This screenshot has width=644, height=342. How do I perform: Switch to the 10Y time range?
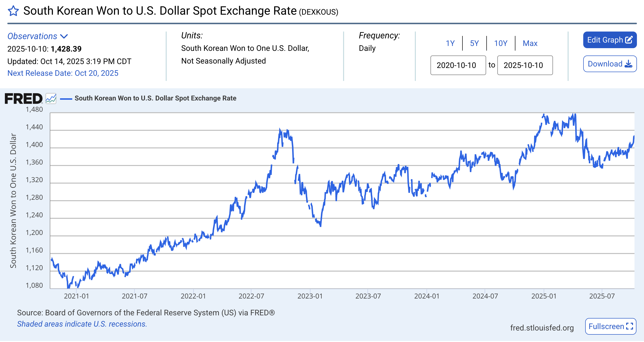click(501, 43)
